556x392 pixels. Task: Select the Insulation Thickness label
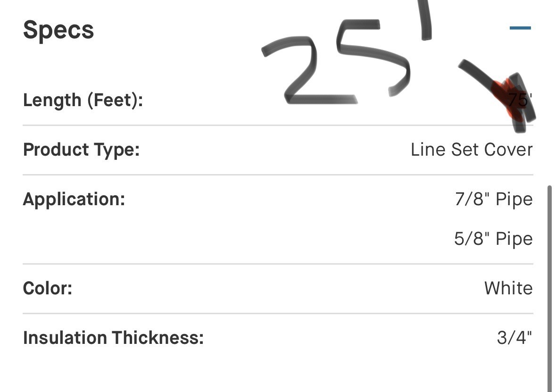click(114, 338)
